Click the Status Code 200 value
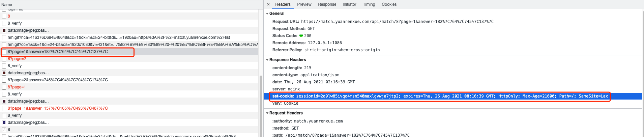Screen dimensions: 644x137 (x=308, y=36)
